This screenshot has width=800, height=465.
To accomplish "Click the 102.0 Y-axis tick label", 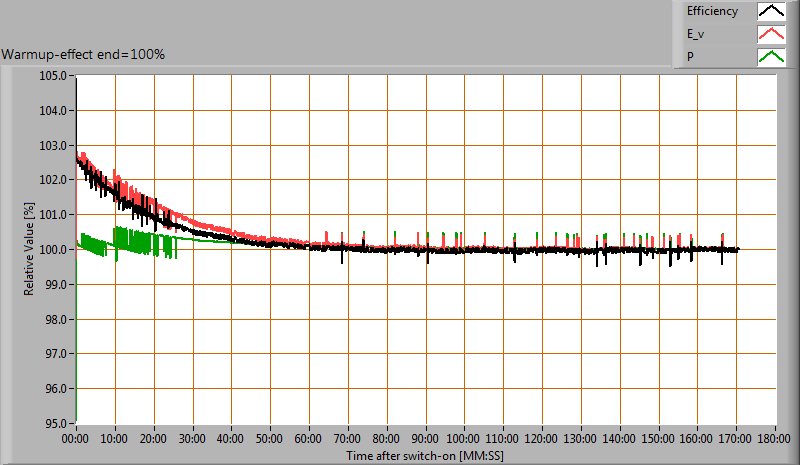I will [54, 179].
